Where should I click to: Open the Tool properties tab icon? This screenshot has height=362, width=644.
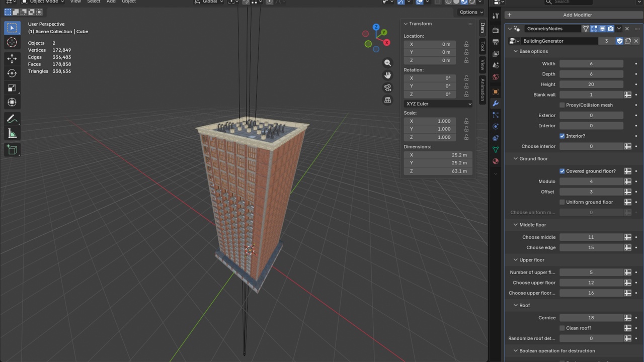pos(496,16)
